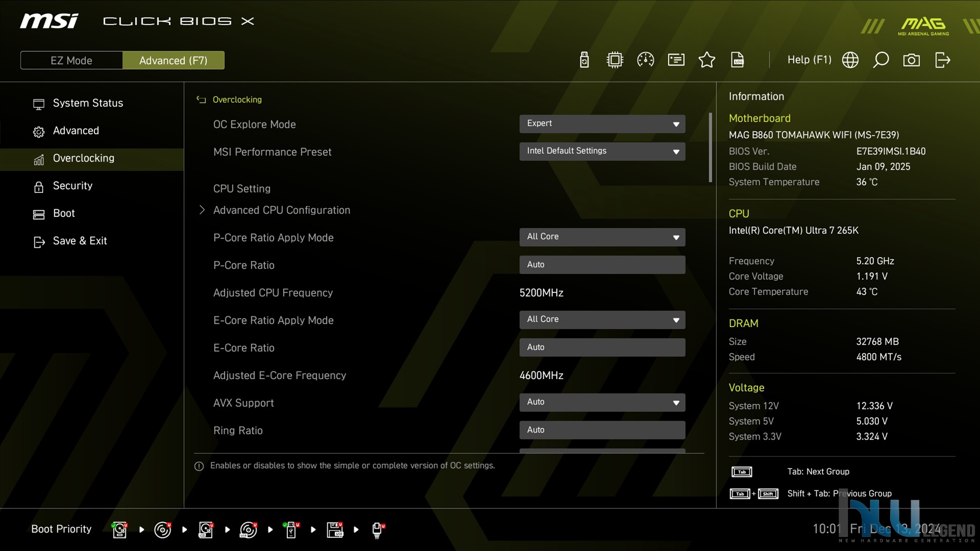Open the P-Core Ratio Apply Mode dropdown
Image resolution: width=980 pixels, height=551 pixels.
click(602, 237)
